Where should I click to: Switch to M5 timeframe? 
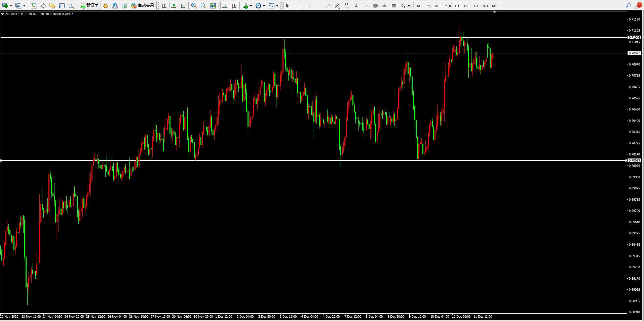(428, 6)
